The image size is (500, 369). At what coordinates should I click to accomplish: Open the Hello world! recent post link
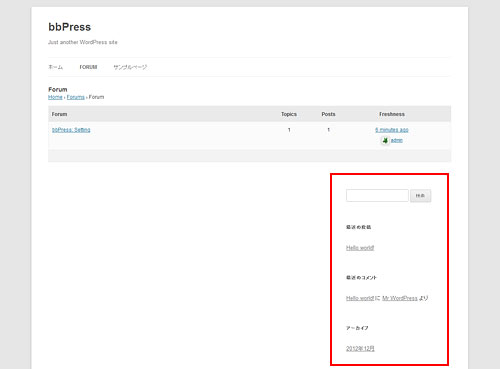(360, 248)
